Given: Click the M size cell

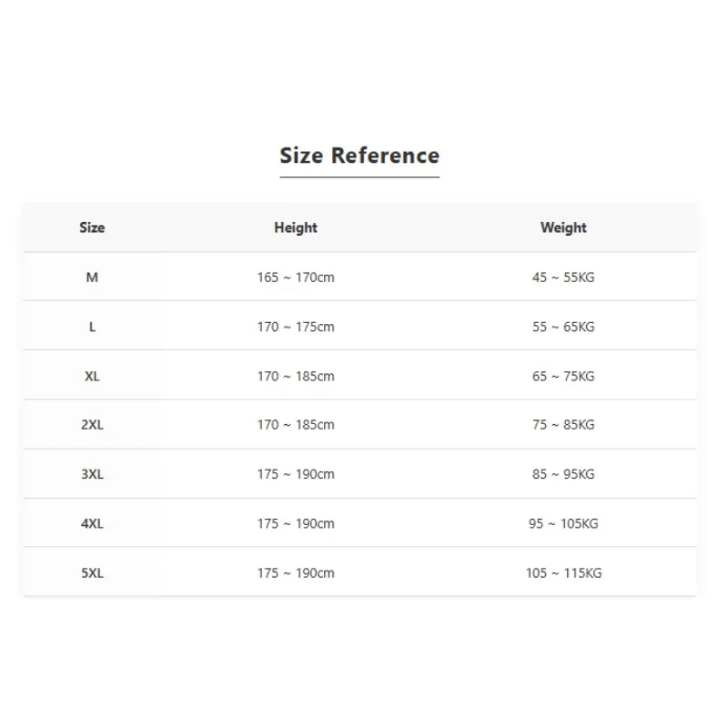Looking at the screenshot, I should point(92,278).
